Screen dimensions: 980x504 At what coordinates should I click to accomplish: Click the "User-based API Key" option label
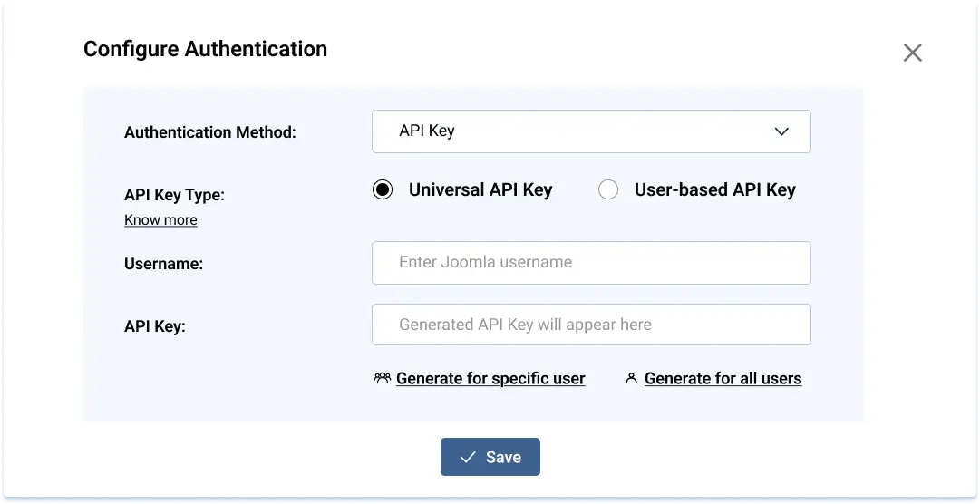click(x=714, y=189)
